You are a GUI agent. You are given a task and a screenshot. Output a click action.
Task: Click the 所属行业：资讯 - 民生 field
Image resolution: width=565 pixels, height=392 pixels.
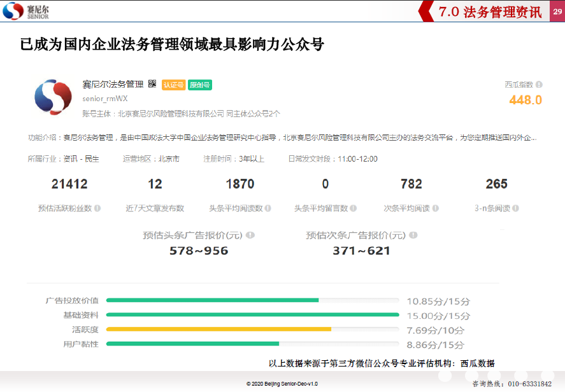(64, 159)
